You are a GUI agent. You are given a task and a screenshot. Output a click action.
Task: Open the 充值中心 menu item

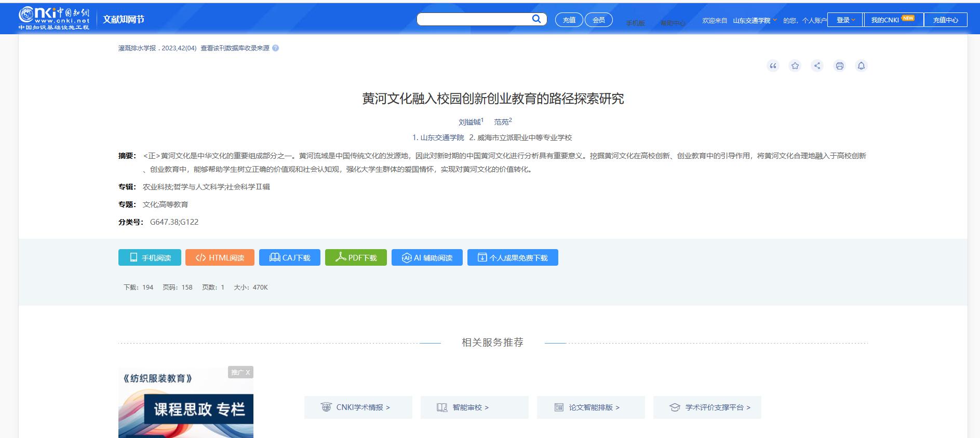[x=945, y=20]
